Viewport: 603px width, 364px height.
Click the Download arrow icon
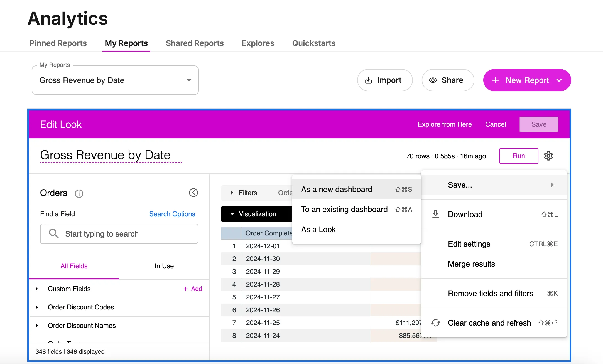436,214
